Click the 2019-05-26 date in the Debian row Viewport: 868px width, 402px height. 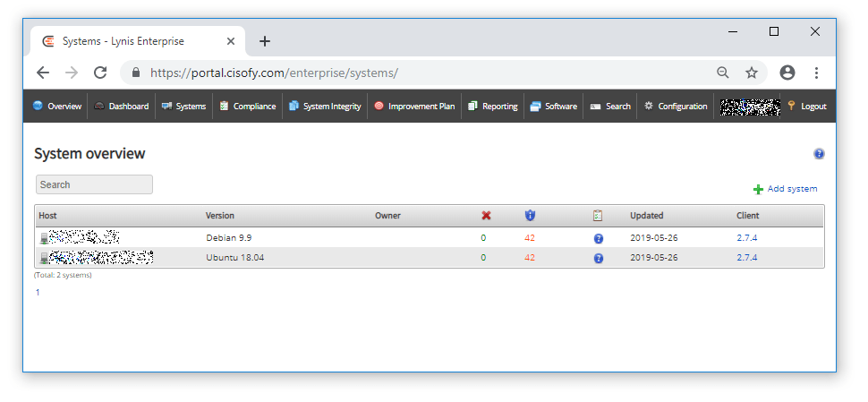click(x=654, y=238)
